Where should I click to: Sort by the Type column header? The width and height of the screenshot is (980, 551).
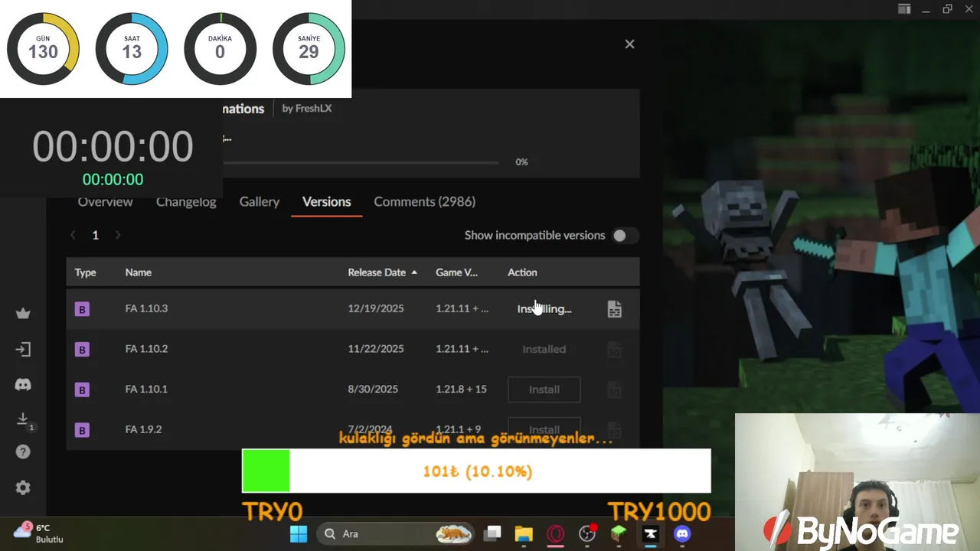tap(85, 272)
